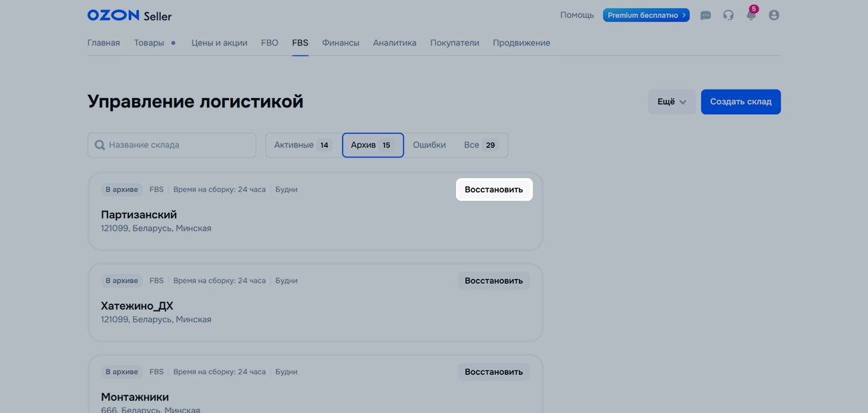
Task: Click the search magnifier icon
Action: coord(99,145)
